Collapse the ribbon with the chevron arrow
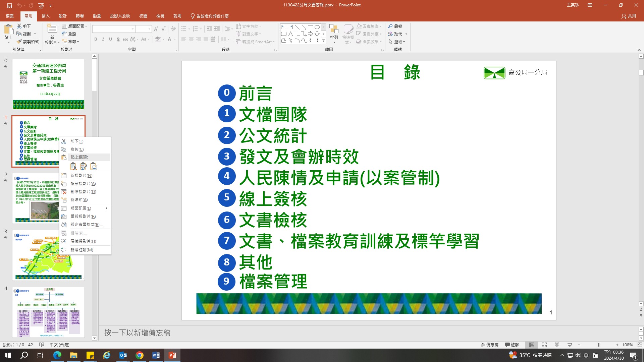The height and width of the screenshot is (362, 644). coord(639,50)
